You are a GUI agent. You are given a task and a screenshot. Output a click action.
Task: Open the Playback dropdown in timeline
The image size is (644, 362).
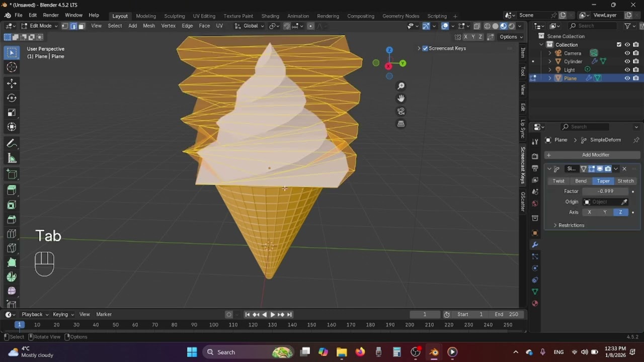tap(35, 314)
